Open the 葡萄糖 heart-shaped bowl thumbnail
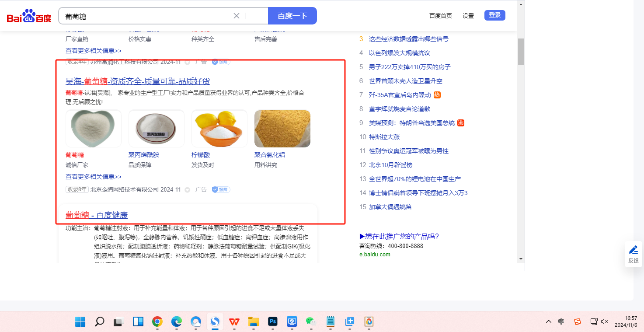 tap(94, 129)
